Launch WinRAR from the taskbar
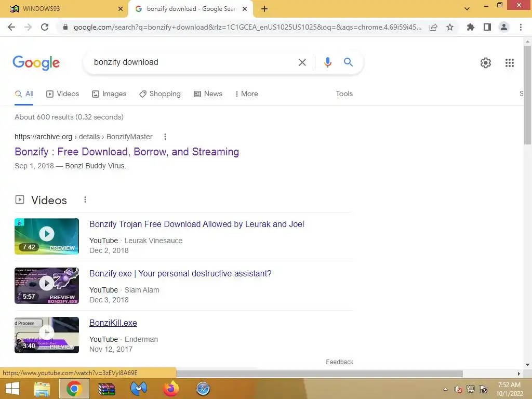 (107, 389)
